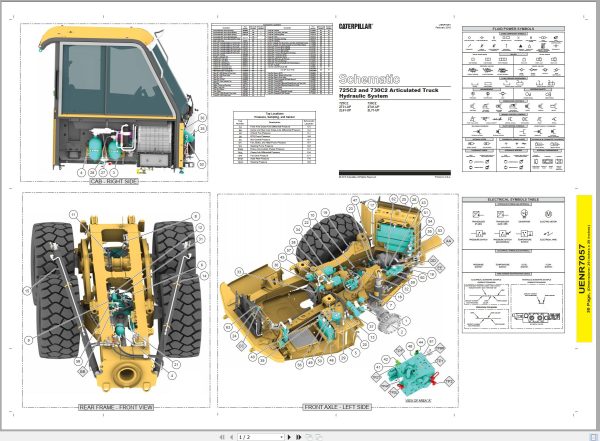Click the 'CAB - RIGHT SIDE' caption

coord(114,181)
